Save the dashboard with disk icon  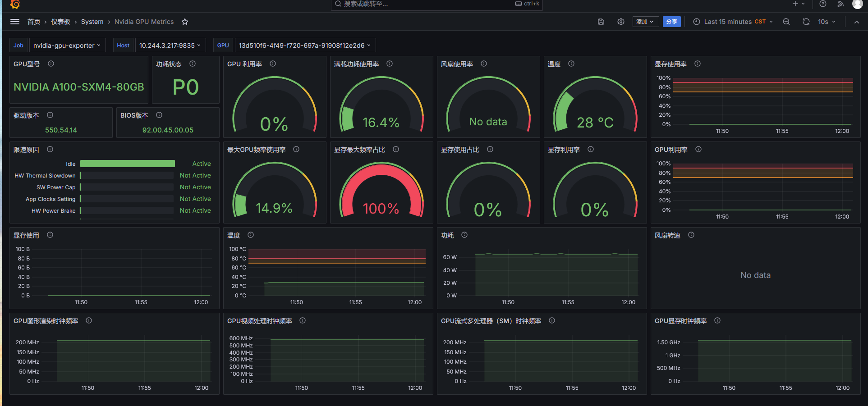click(x=601, y=22)
